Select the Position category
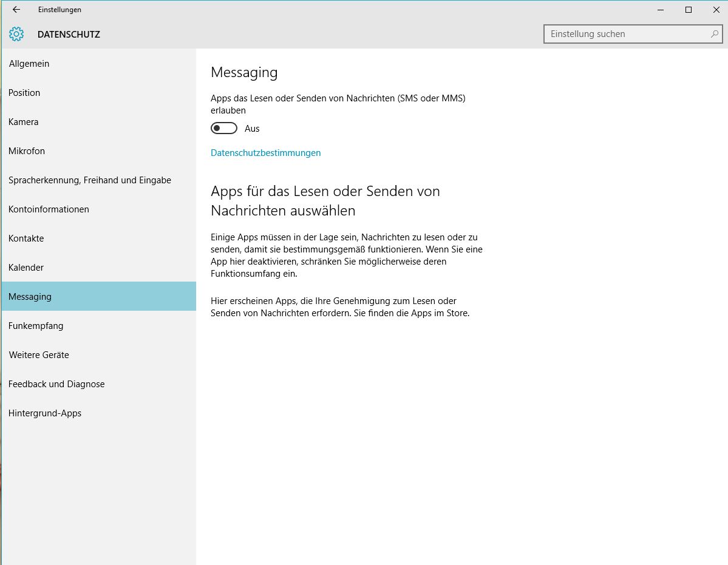This screenshot has height=565, width=728. (99, 93)
